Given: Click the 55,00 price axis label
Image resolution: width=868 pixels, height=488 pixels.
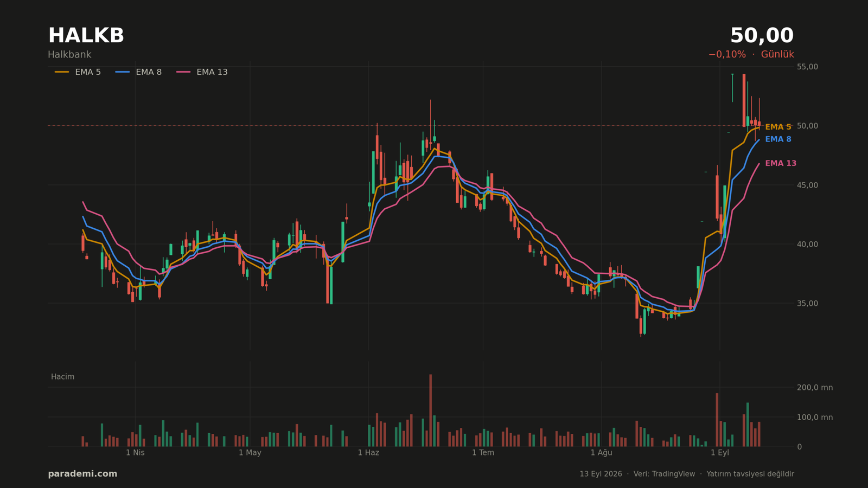Looking at the screenshot, I should [807, 67].
